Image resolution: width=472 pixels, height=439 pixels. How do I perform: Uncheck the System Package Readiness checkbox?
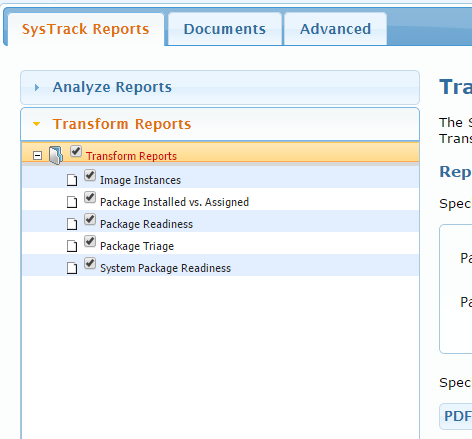coord(90,263)
